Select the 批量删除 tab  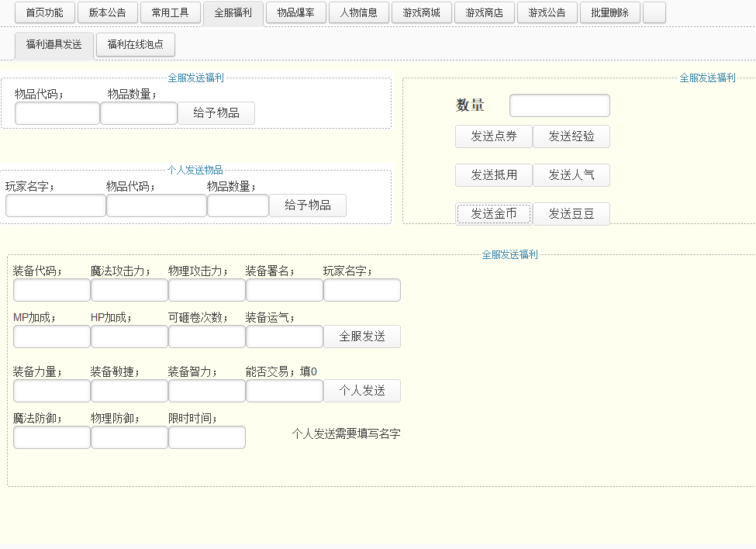pos(609,13)
